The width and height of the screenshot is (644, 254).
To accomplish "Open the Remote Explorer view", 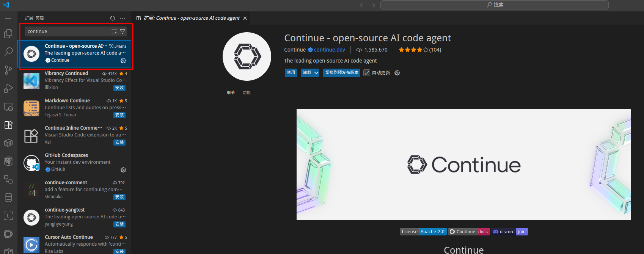I will click(8, 107).
